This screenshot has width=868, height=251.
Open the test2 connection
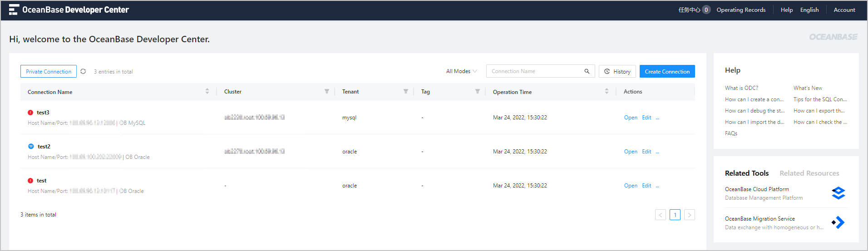click(631, 152)
